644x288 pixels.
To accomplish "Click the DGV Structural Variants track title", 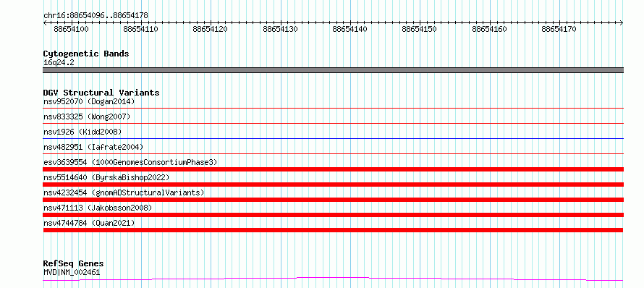I will (x=101, y=93).
